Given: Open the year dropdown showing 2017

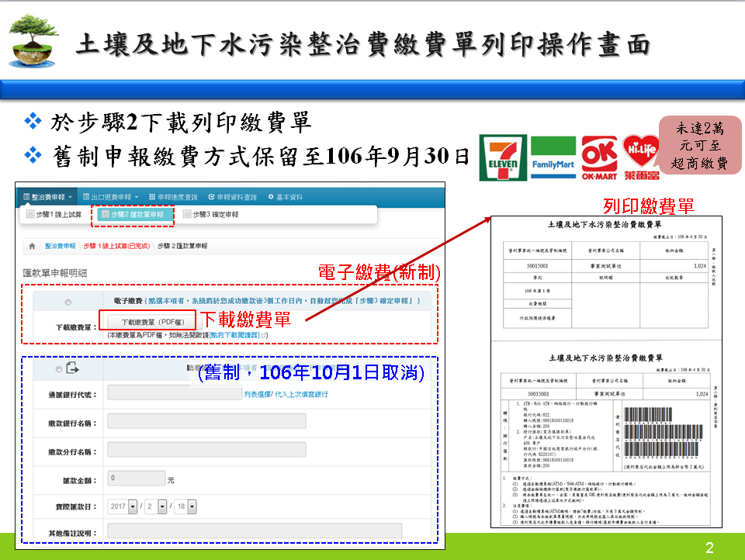Looking at the screenshot, I should click(123, 506).
